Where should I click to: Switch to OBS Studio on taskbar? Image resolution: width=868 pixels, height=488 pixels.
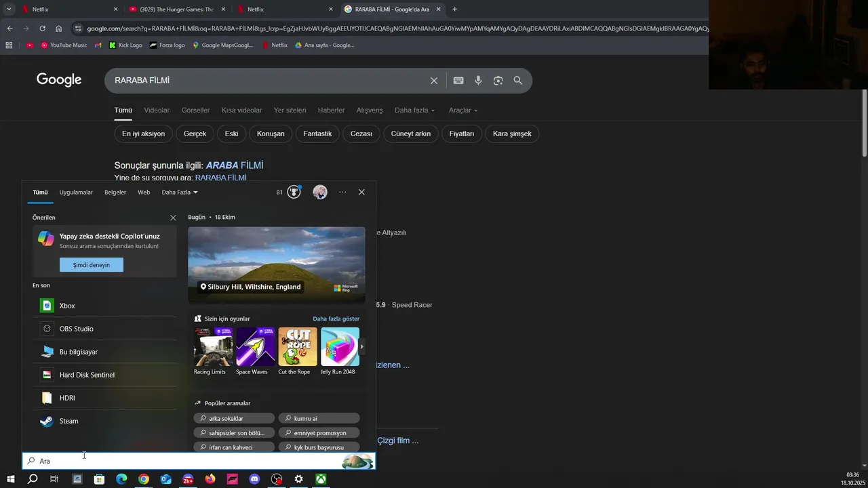coord(277,479)
